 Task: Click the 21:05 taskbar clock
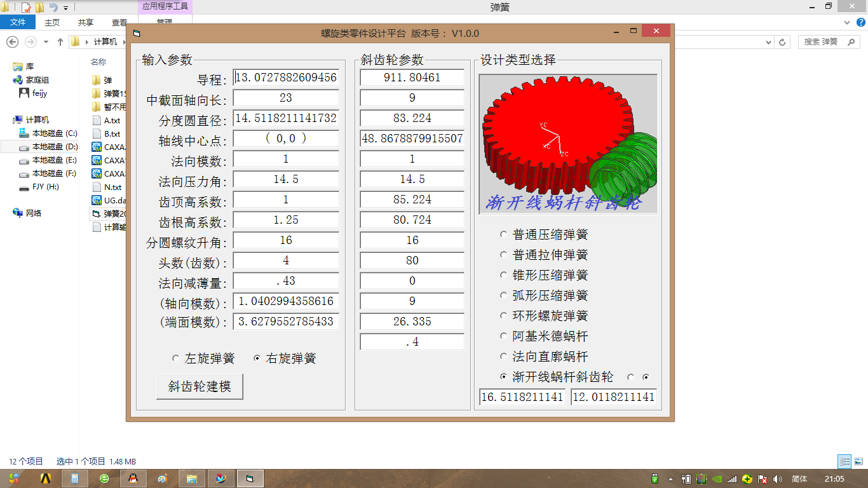tap(834, 478)
